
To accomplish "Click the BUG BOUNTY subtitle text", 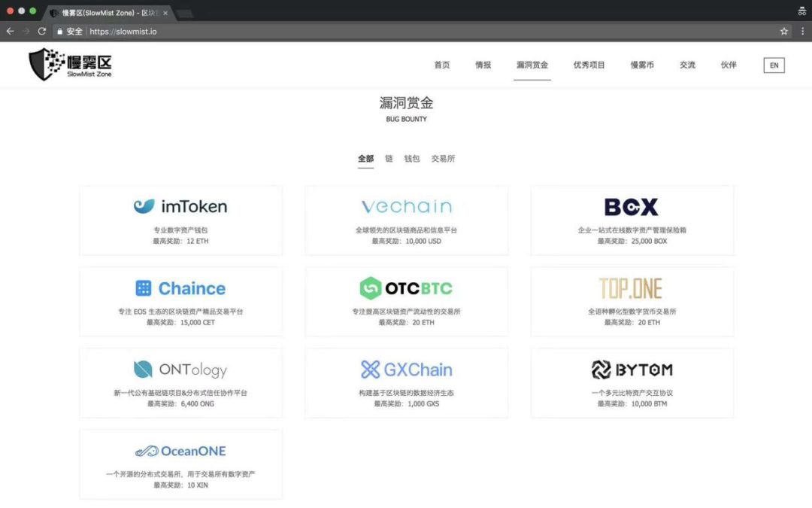I will [x=407, y=119].
